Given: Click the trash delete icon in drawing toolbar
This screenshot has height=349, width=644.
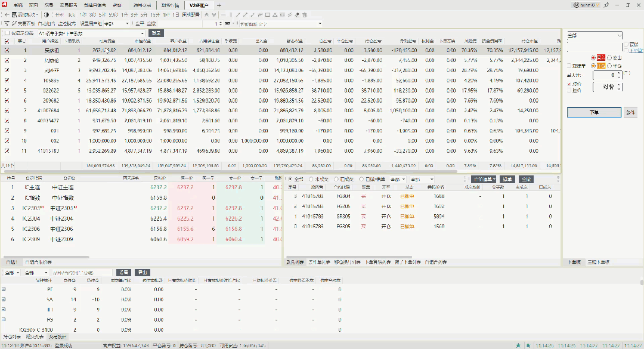Looking at the screenshot, I should click(304, 15).
